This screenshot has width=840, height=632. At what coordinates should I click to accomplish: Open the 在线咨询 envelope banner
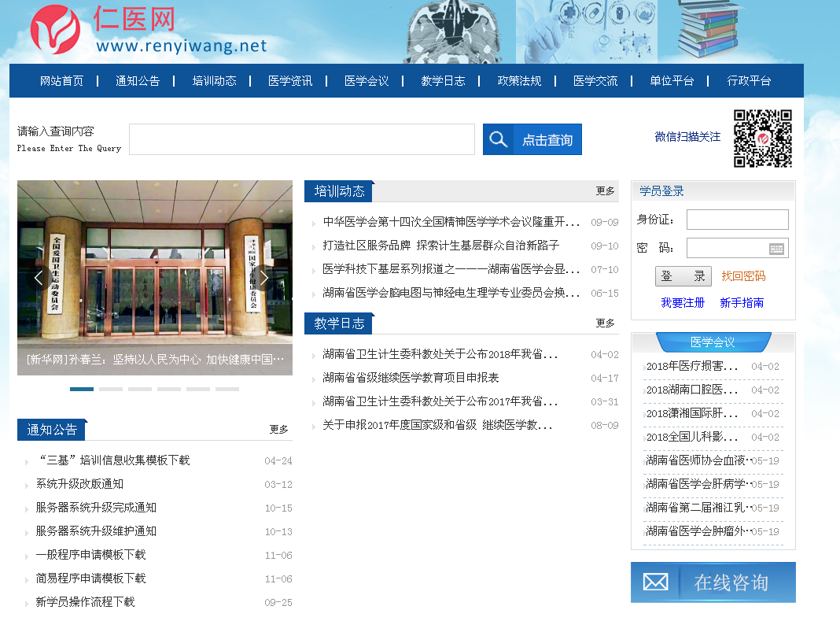tap(713, 582)
